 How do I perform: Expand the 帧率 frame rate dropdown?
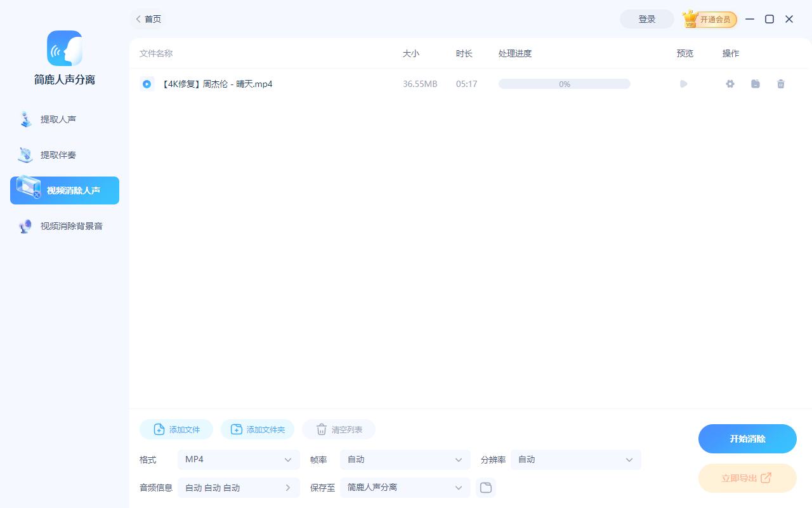[x=405, y=459]
